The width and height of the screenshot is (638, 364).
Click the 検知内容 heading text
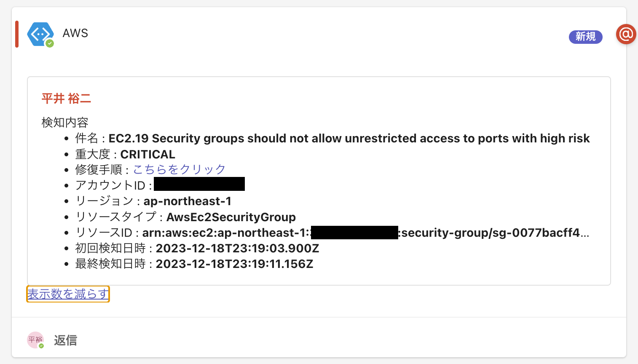coord(65,123)
